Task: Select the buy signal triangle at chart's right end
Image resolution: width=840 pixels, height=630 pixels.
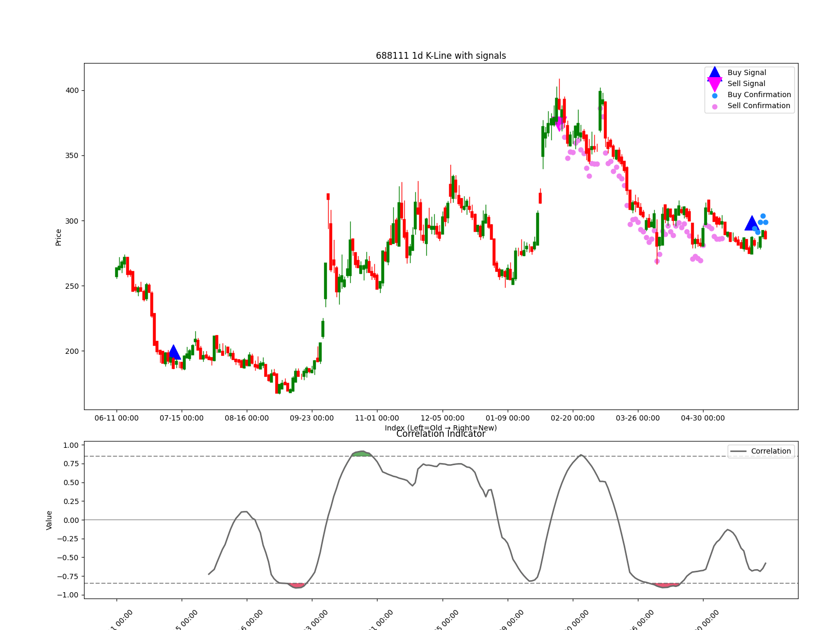Action: click(752, 223)
